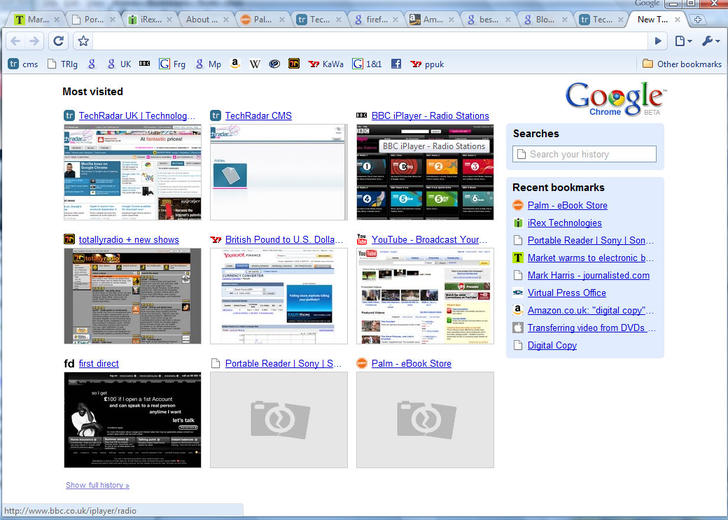Open the UK Google bookmark
The image size is (728, 520).
coord(119,64)
